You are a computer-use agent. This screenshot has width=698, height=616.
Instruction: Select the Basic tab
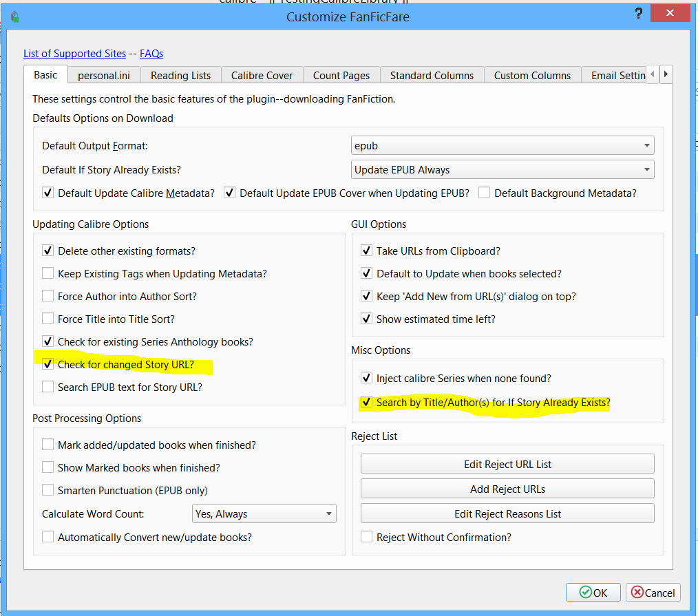pos(46,75)
